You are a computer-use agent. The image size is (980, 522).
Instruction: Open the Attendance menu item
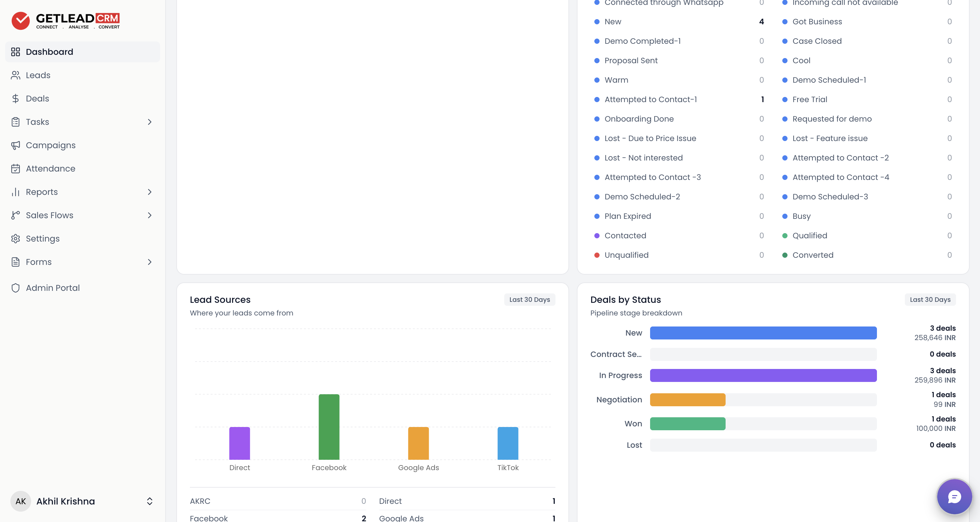83,169
